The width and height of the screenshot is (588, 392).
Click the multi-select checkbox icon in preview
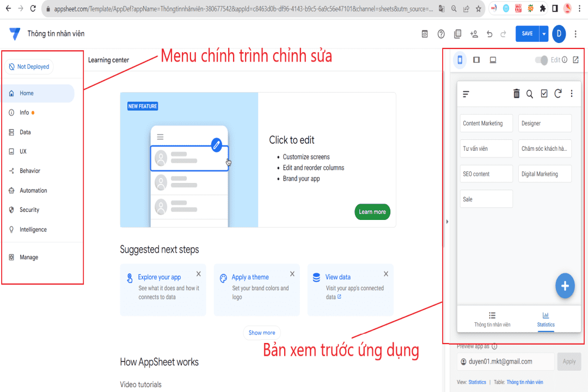click(x=544, y=94)
